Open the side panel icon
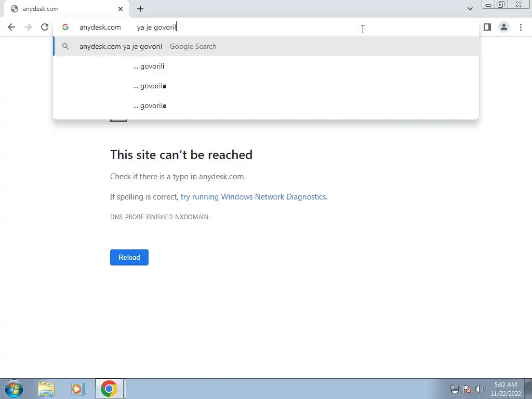 pyautogui.click(x=487, y=27)
